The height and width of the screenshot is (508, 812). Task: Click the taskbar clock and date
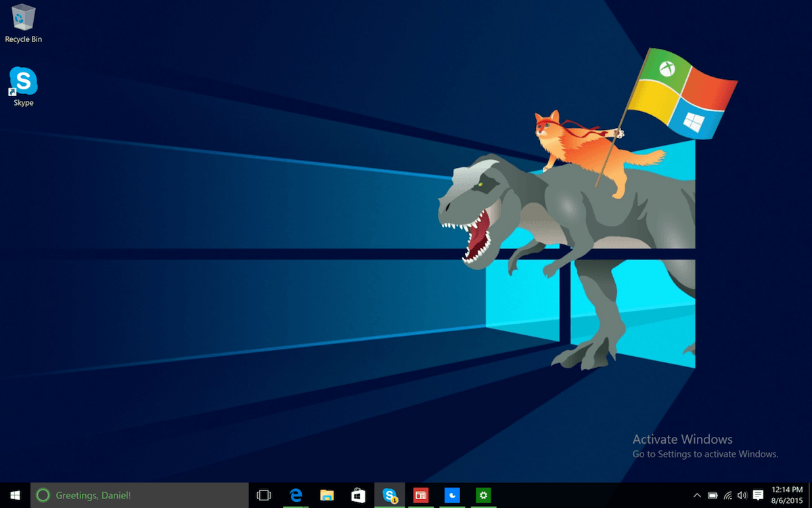point(787,495)
